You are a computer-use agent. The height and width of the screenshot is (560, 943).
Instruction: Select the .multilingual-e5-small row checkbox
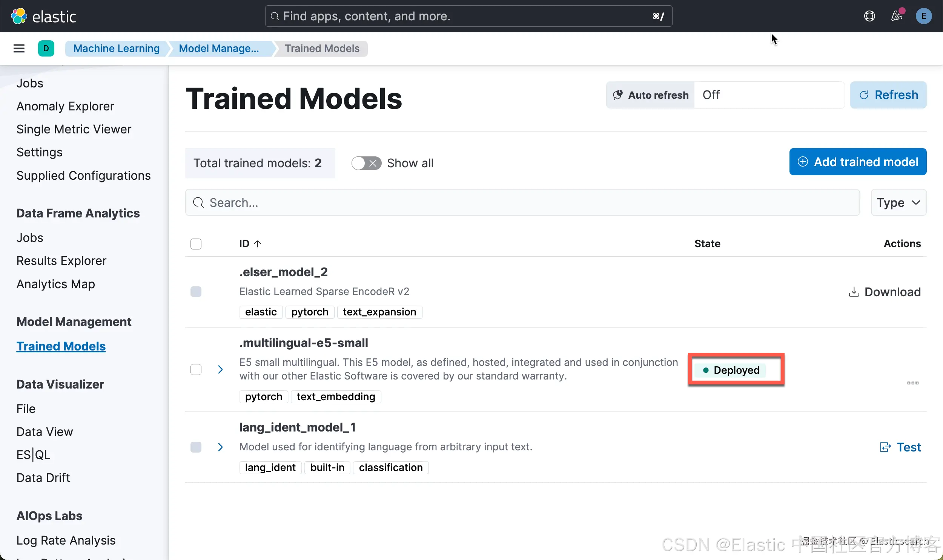pos(196,369)
